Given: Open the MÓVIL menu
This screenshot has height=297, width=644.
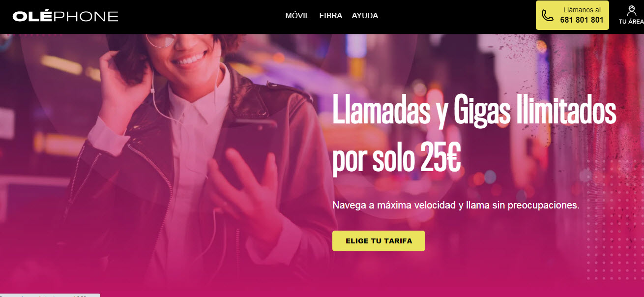Looking at the screenshot, I should pos(297,16).
